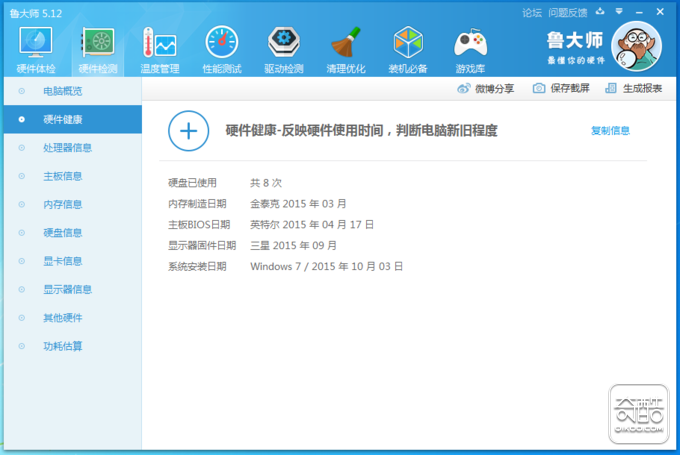Click 三星 2015 年 09 月 monitor date
The height and width of the screenshot is (455, 680).
[x=293, y=246]
